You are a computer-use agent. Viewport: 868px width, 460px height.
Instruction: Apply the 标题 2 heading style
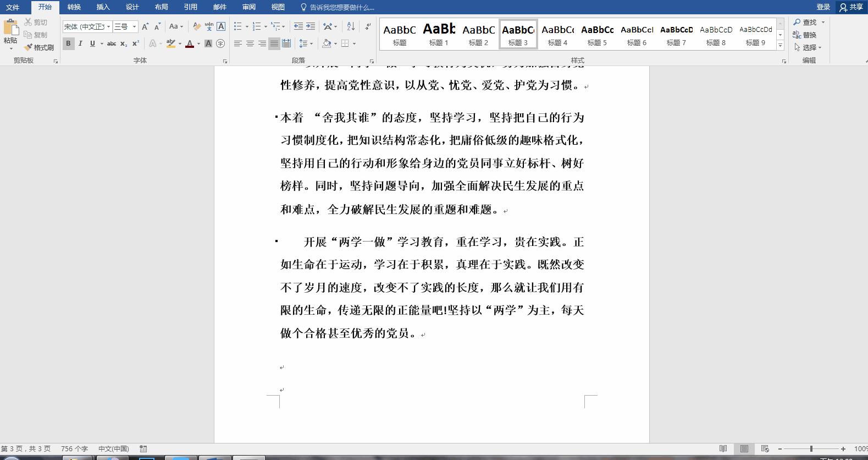tap(478, 35)
